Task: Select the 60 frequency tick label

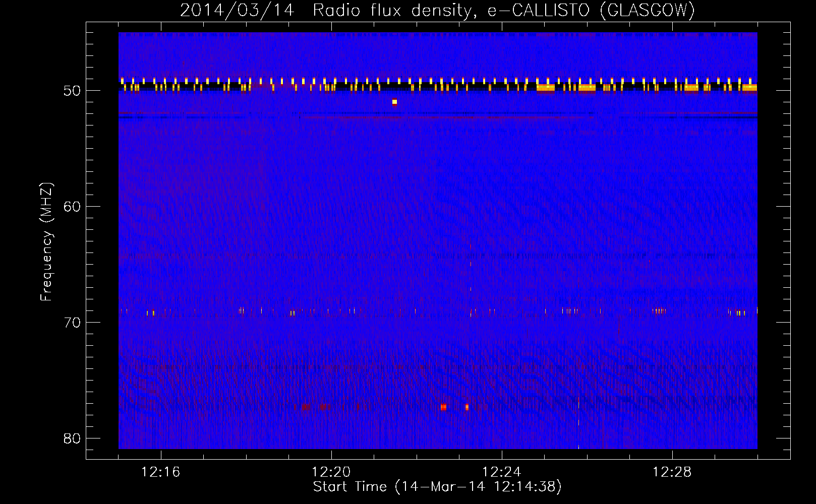Action: (72, 207)
